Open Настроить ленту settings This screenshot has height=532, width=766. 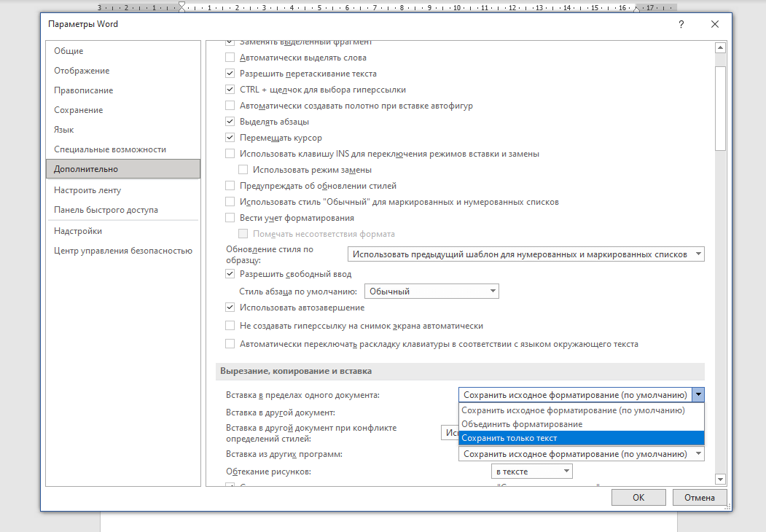pos(123,190)
